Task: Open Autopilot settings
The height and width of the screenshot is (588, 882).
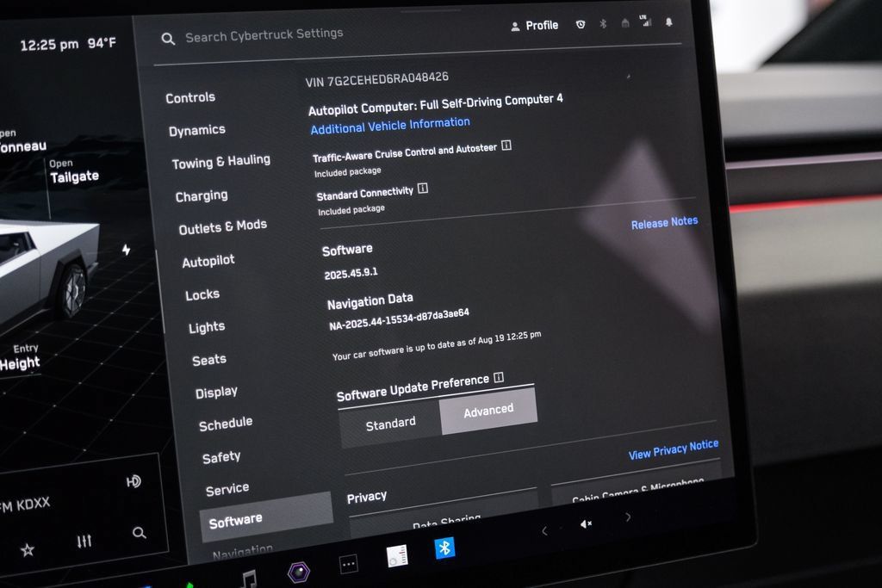Action: pyautogui.click(x=208, y=261)
